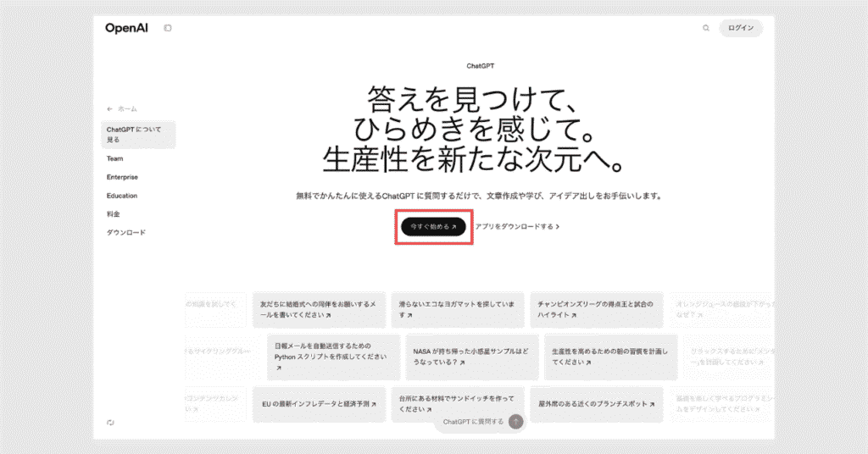The width and height of the screenshot is (868, 454).
Task: Collapse the sidebar with the panel icon
Action: click(168, 28)
